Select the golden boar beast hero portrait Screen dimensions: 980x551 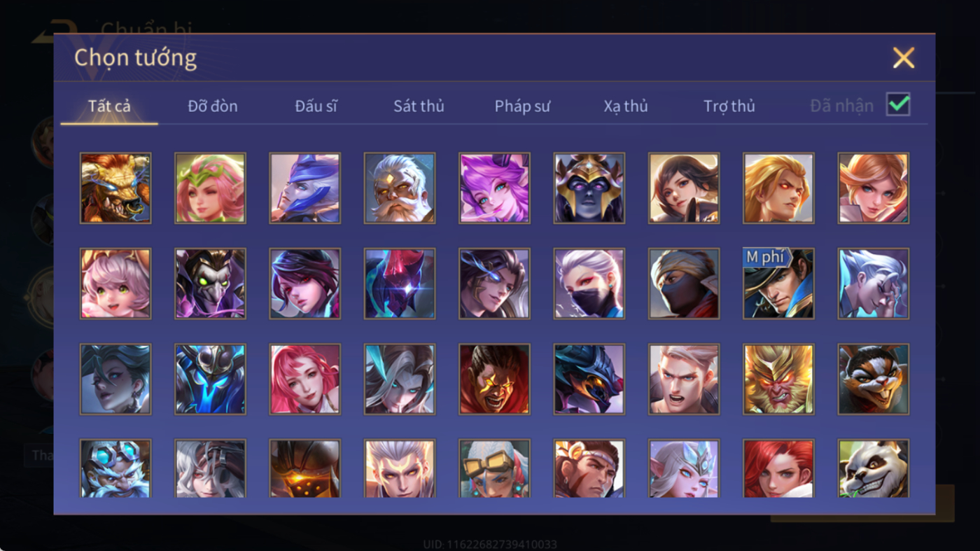coord(115,188)
